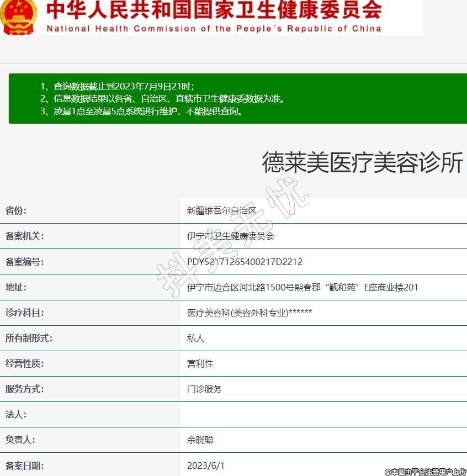Click the empty 法人 value cell
467x476 pixels.
[x=323, y=414]
